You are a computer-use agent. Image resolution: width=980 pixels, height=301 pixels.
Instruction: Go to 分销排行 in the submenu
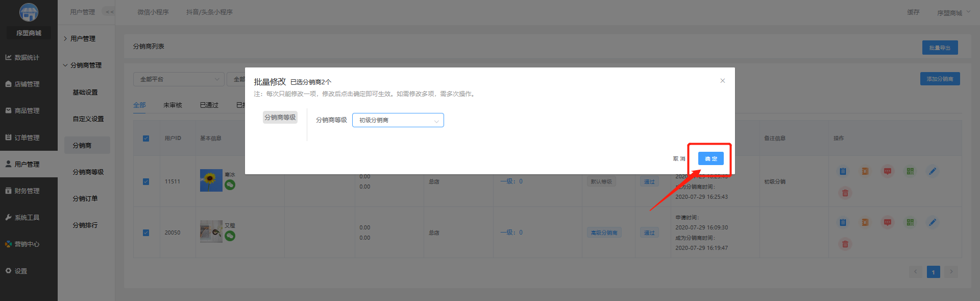coord(85,225)
